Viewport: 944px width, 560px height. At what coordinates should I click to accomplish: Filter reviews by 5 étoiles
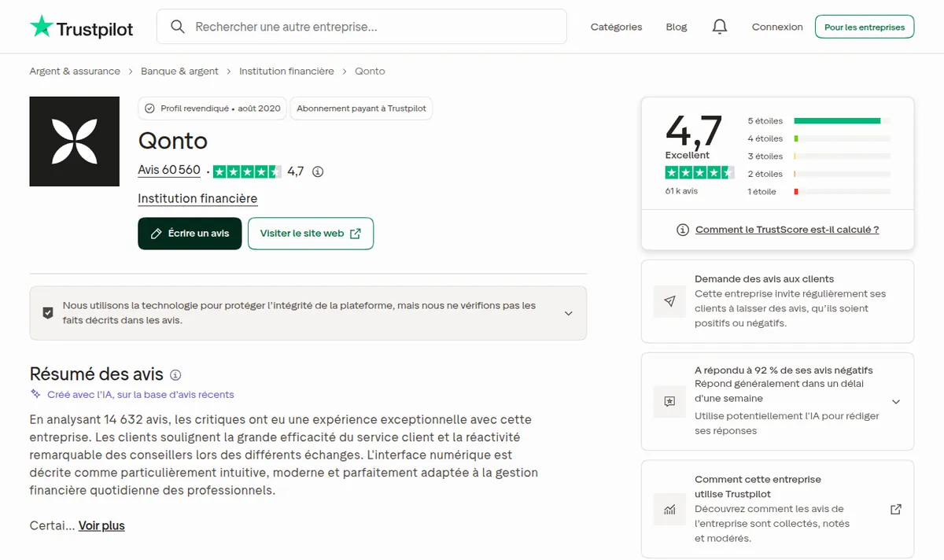[819, 121]
